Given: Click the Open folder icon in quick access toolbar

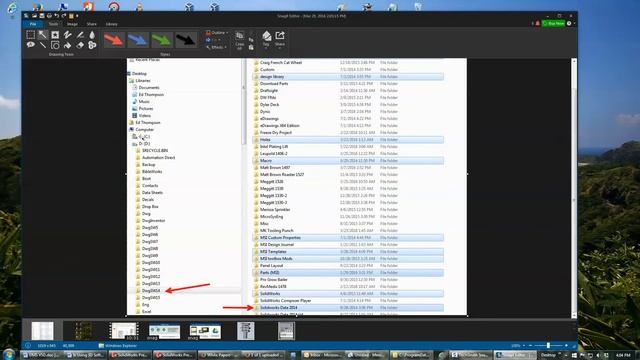Looking at the screenshot, I should point(34,16).
